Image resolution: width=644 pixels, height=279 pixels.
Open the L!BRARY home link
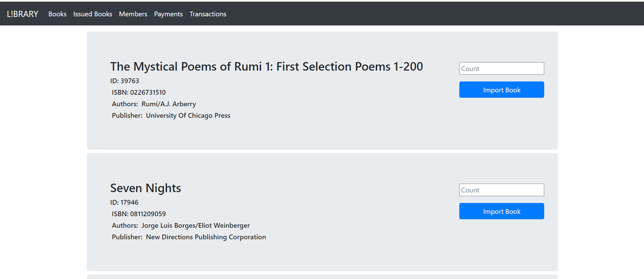(x=22, y=14)
